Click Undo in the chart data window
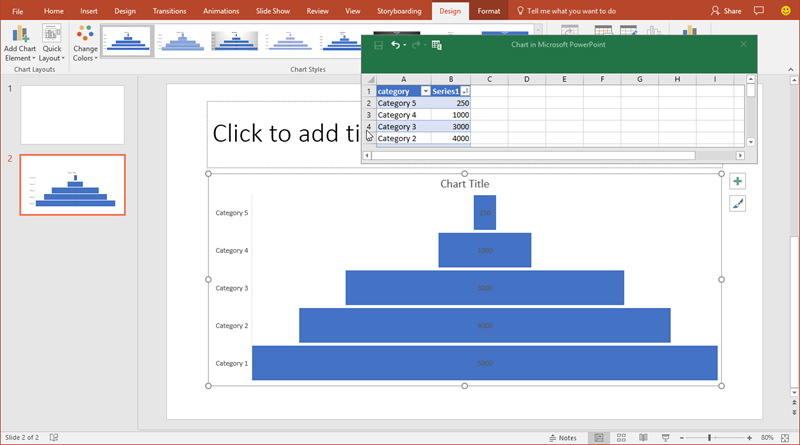This screenshot has width=800, height=445. [x=395, y=45]
